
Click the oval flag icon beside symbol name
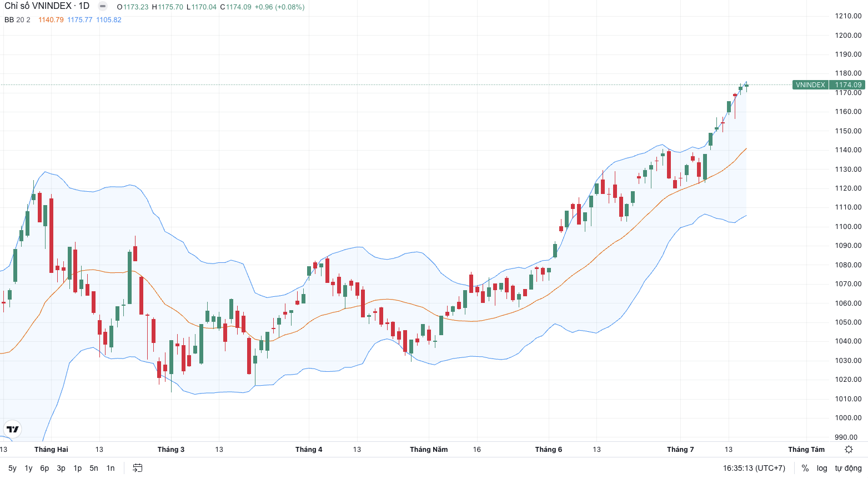coord(103,6)
